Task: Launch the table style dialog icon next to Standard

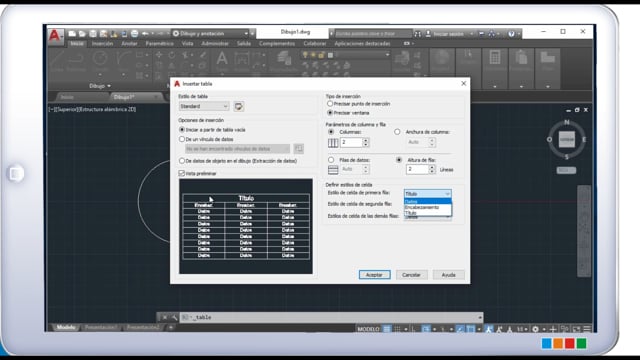Action: 239,107
